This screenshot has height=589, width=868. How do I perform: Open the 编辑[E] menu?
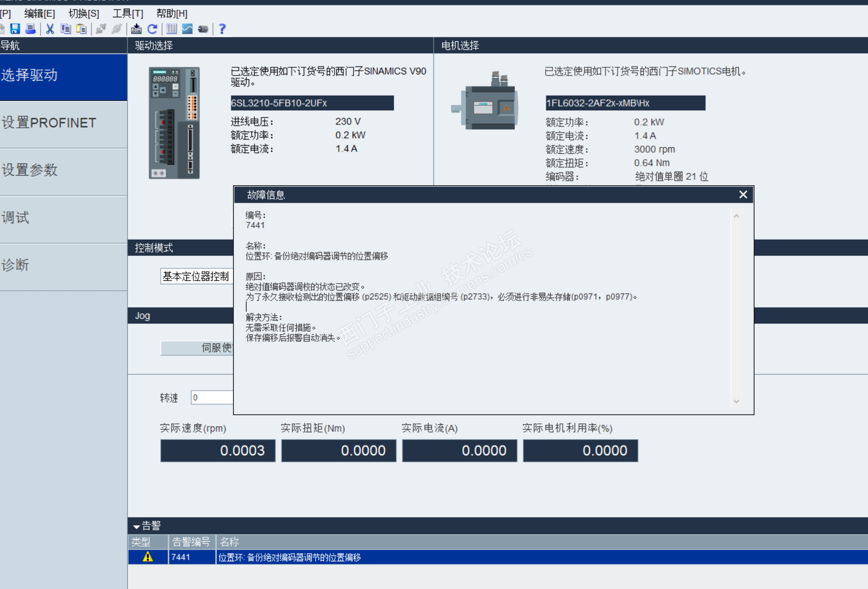click(x=40, y=14)
